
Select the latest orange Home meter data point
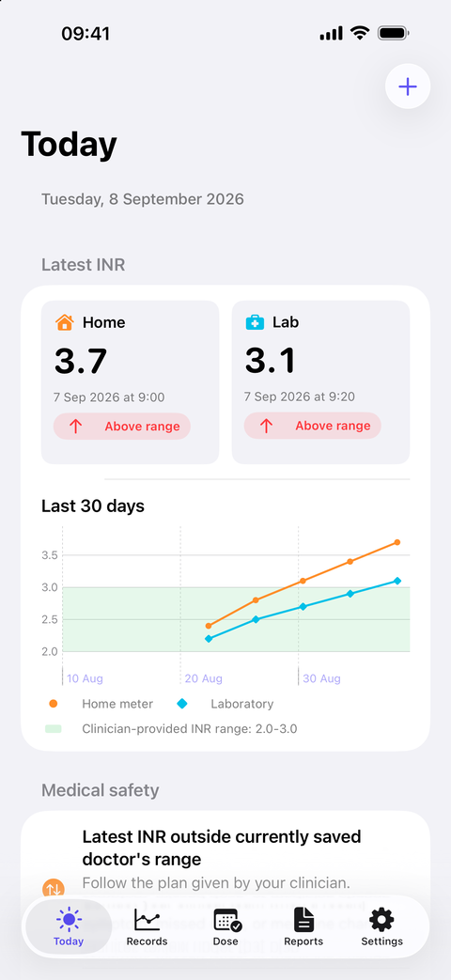(x=397, y=542)
